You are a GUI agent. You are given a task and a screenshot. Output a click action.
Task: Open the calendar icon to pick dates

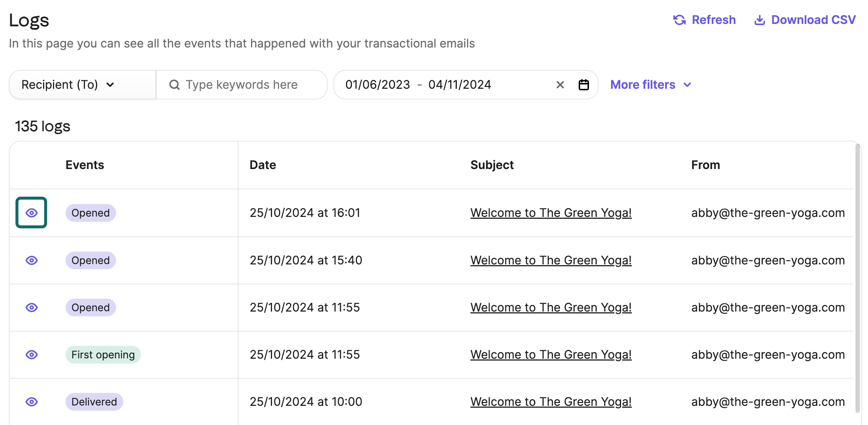point(584,84)
